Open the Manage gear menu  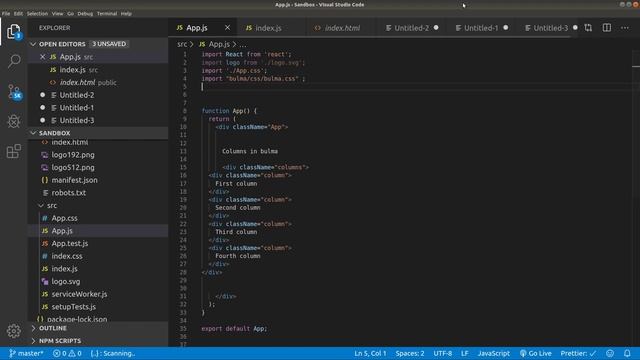(x=14, y=331)
